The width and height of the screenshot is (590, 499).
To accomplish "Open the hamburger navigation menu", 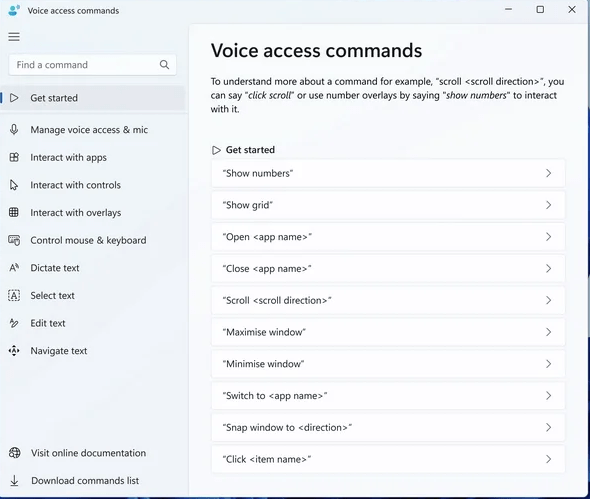I will coord(14,37).
